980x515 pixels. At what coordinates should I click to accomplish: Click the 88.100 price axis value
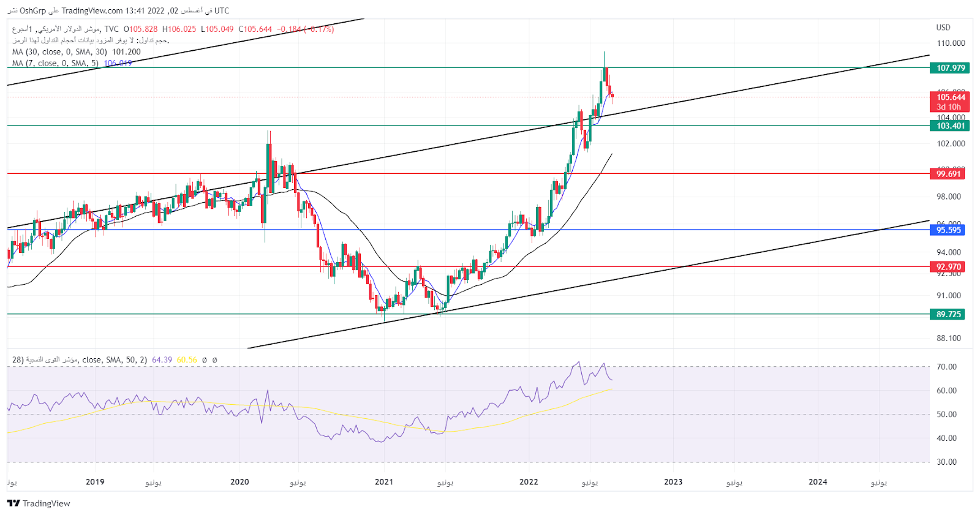point(949,338)
